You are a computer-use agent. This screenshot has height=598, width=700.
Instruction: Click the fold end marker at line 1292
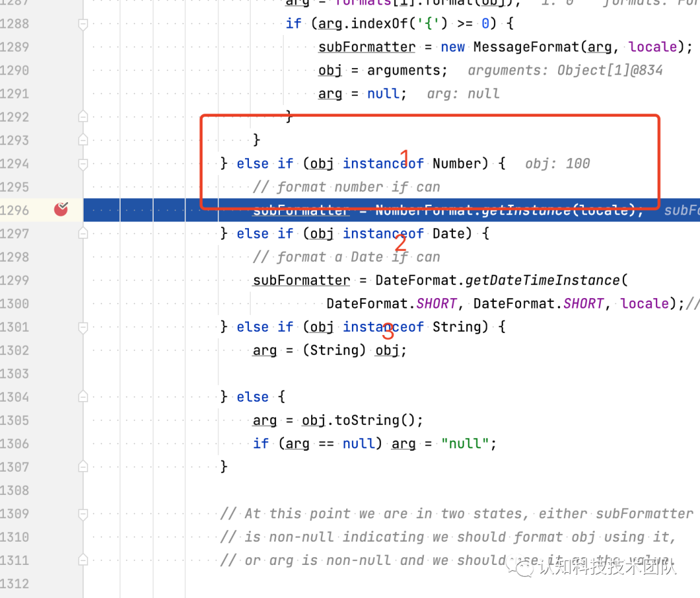(82, 117)
